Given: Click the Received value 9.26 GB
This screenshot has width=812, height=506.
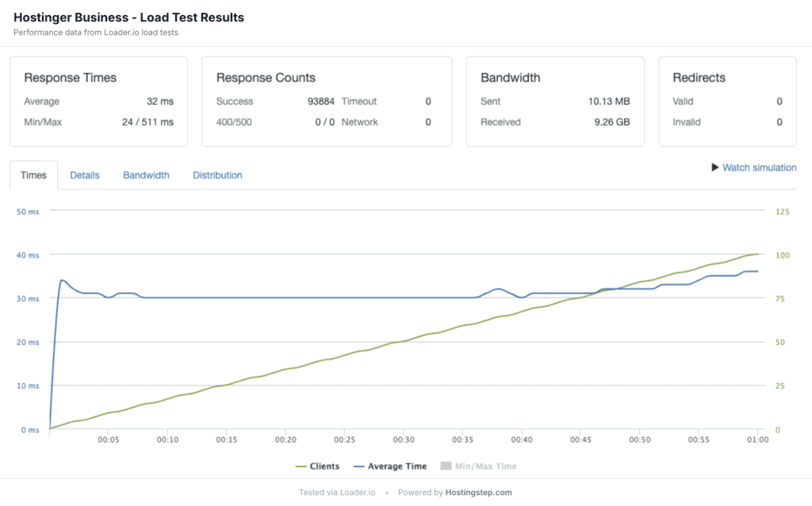Looking at the screenshot, I should pos(612,121).
